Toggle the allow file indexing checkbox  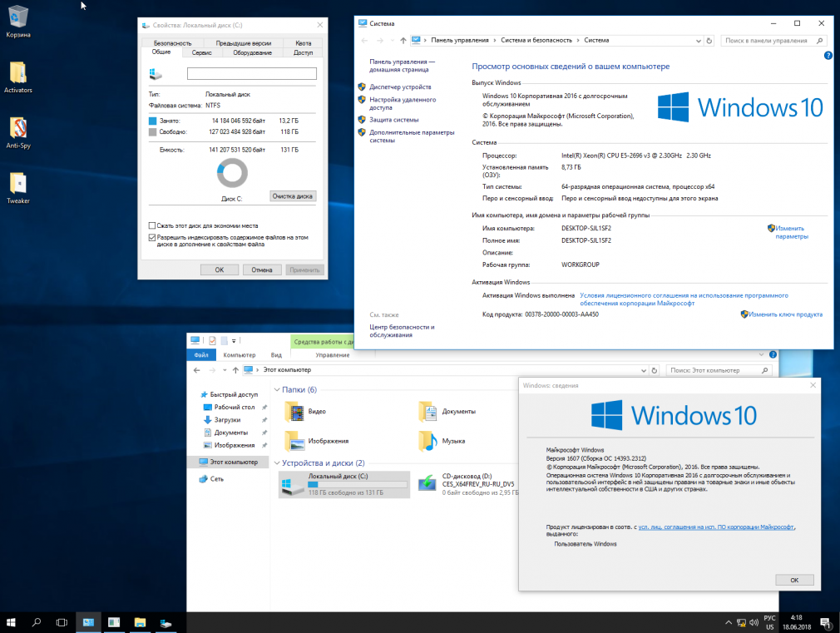(x=152, y=237)
